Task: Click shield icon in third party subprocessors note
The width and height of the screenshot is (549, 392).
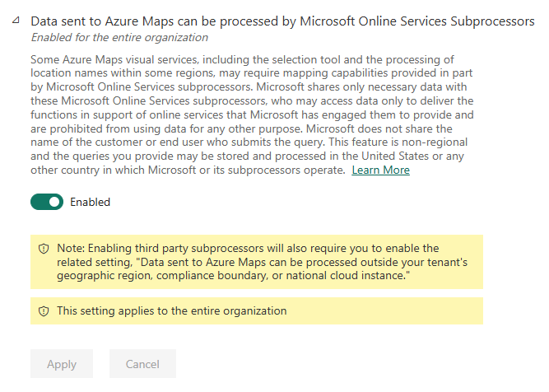Action: point(44,249)
